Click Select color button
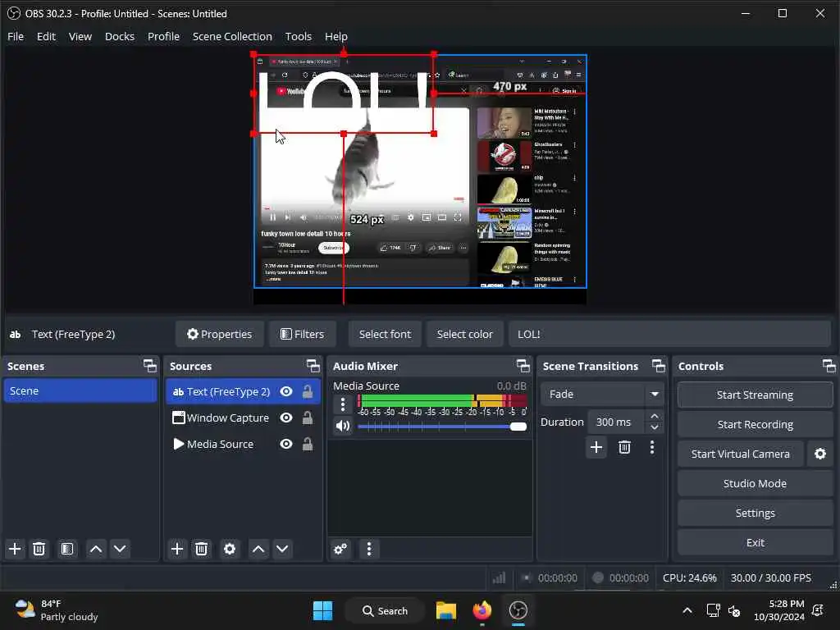840x630 pixels. click(x=464, y=335)
